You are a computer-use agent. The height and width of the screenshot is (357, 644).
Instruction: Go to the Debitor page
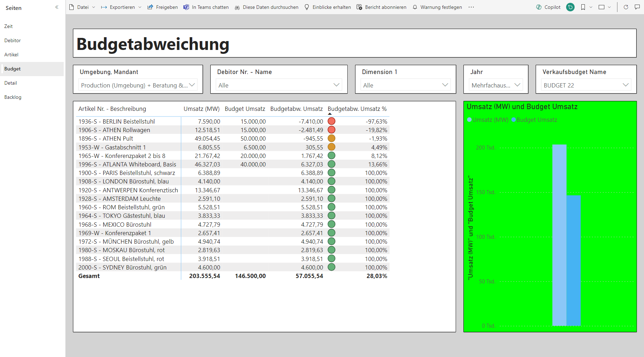tap(12, 40)
